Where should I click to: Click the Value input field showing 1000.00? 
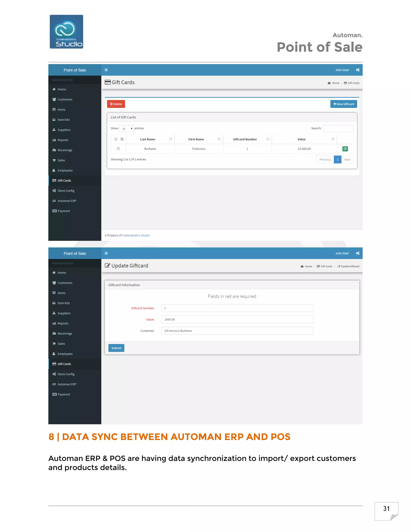(237, 319)
